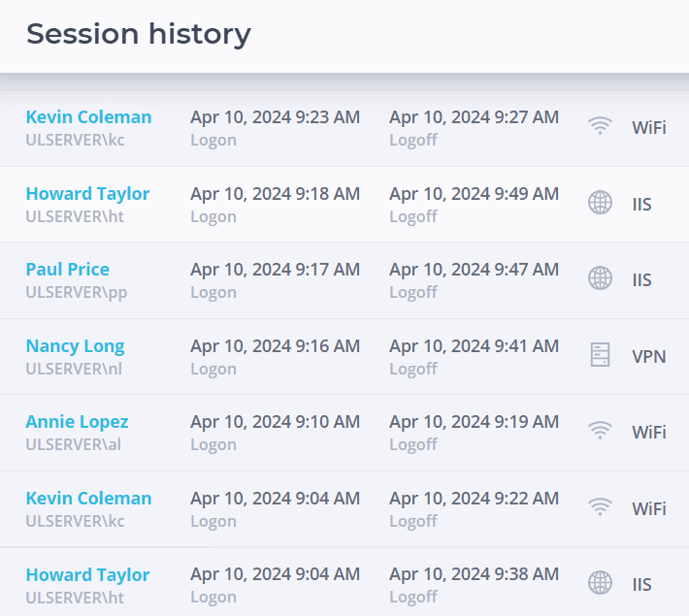
Task: Select logon time Apr 10, 2024 9:10 AM
Action: (275, 422)
